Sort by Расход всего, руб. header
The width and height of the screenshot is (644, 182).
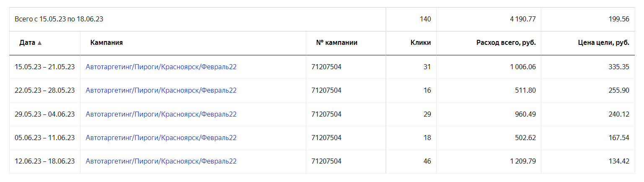tap(506, 43)
